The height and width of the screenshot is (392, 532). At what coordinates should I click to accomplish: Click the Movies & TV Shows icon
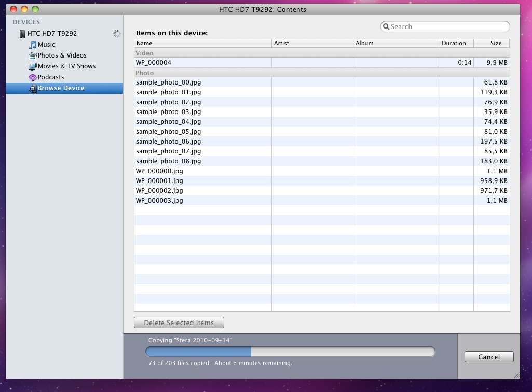(33, 66)
